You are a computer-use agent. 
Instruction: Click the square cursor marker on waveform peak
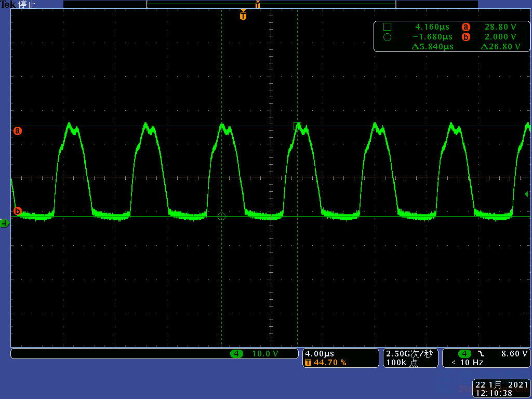pos(298,126)
